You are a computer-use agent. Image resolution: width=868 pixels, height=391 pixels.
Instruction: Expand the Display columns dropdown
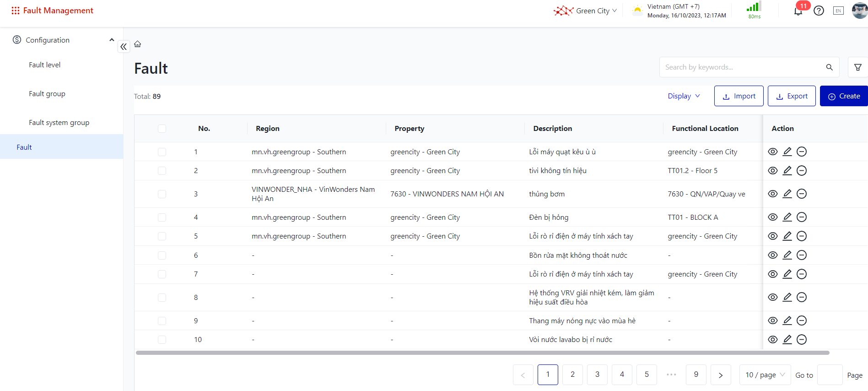click(x=684, y=96)
